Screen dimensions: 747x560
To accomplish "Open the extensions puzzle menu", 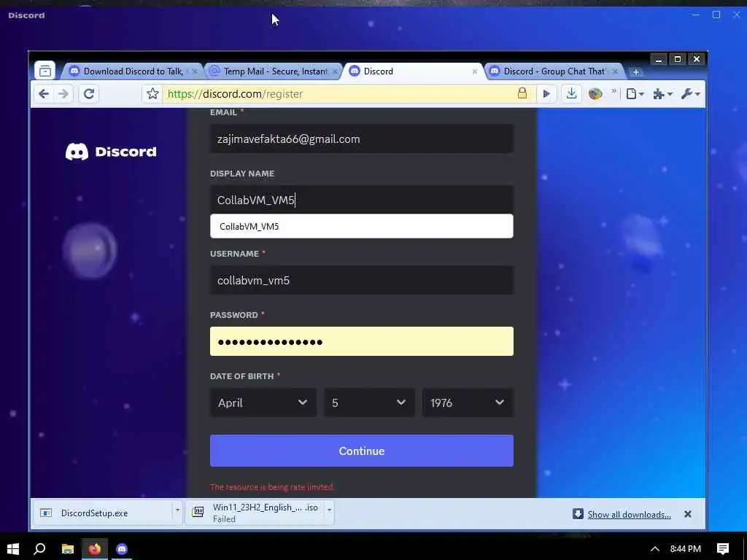I will (x=662, y=94).
